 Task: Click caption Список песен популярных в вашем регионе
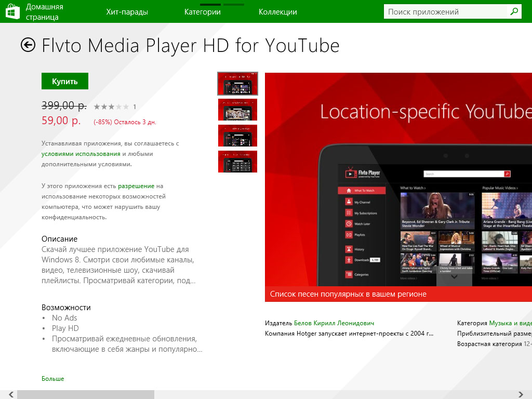click(x=348, y=294)
